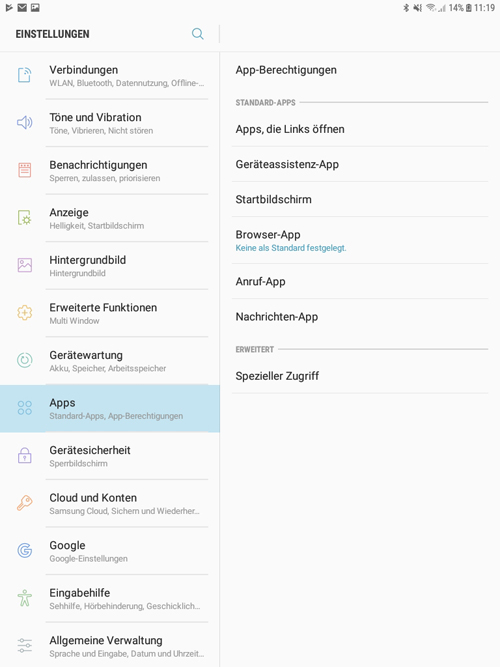Tap the Verbindungen connection icon
The image size is (500, 667).
[x=25, y=75]
